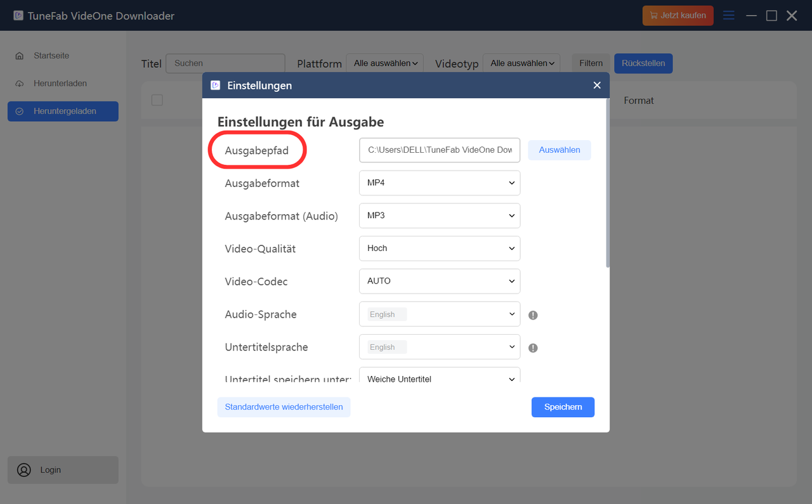The width and height of the screenshot is (812, 504).
Task: Open Herunterladen in the sidebar
Action: click(x=63, y=84)
